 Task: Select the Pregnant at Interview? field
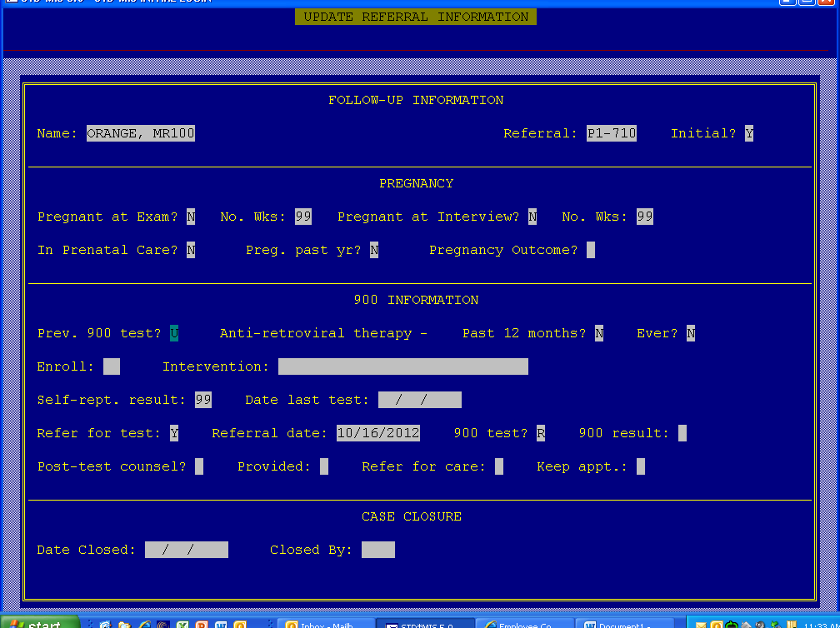click(x=532, y=217)
